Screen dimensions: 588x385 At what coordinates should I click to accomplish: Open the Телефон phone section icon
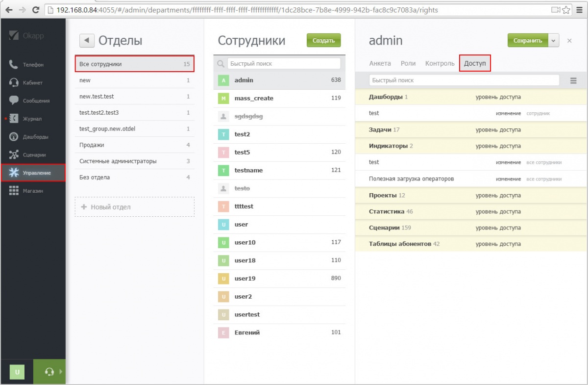14,64
